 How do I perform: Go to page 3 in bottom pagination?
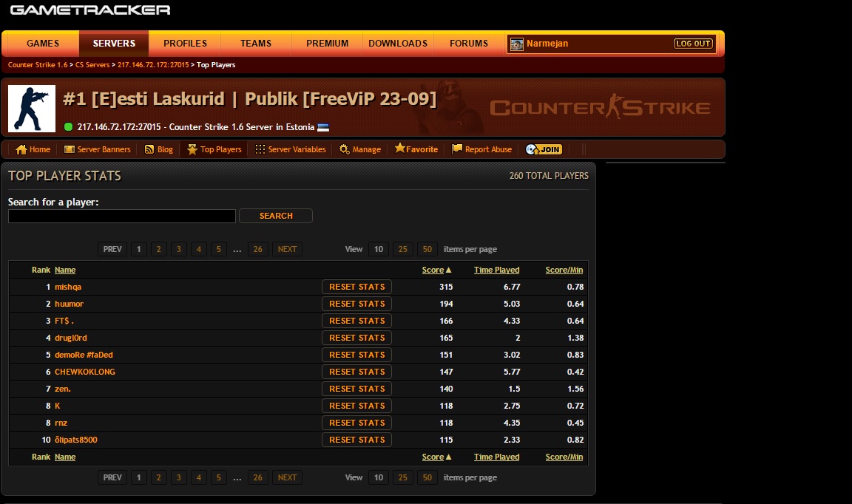tap(179, 477)
